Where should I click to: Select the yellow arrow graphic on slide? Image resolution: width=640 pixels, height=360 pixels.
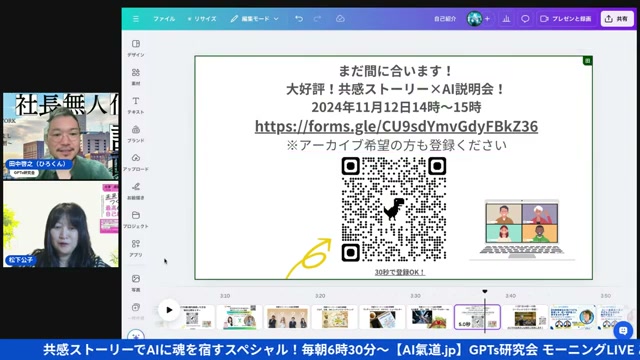[309, 258]
